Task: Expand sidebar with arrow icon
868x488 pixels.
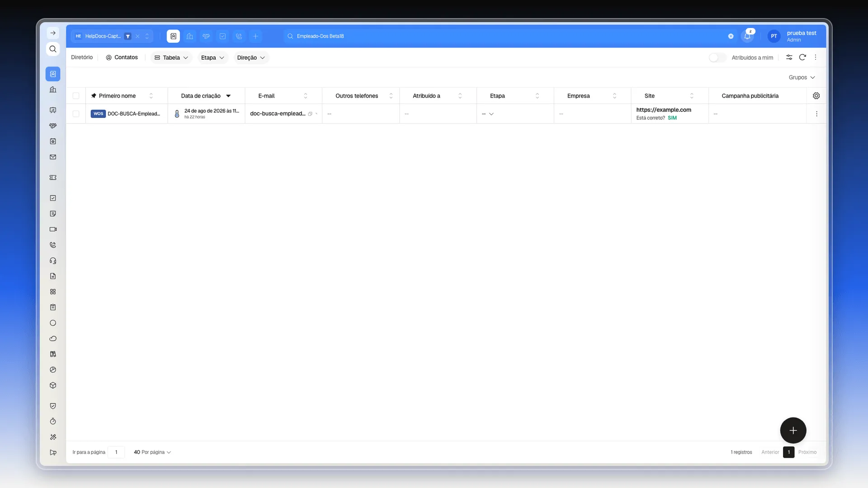Action: pyautogui.click(x=53, y=33)
